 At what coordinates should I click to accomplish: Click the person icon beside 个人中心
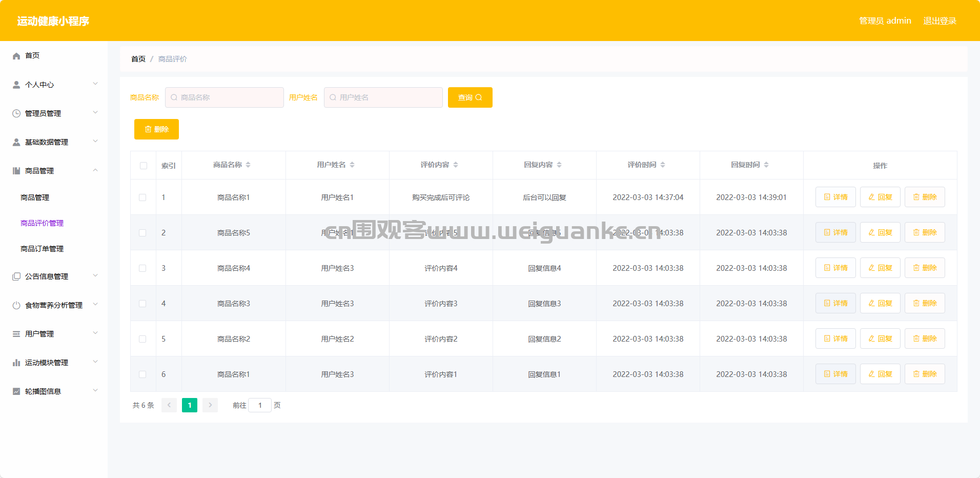coord(16,85)
